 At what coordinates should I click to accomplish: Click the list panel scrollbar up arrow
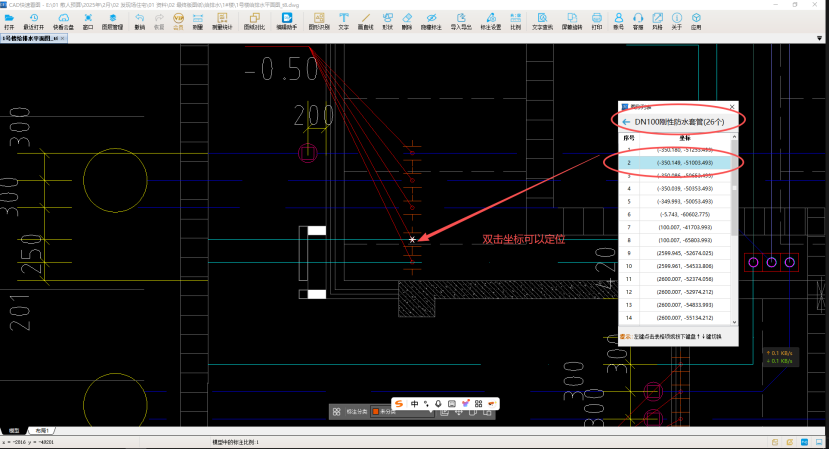tap(734, 137)
